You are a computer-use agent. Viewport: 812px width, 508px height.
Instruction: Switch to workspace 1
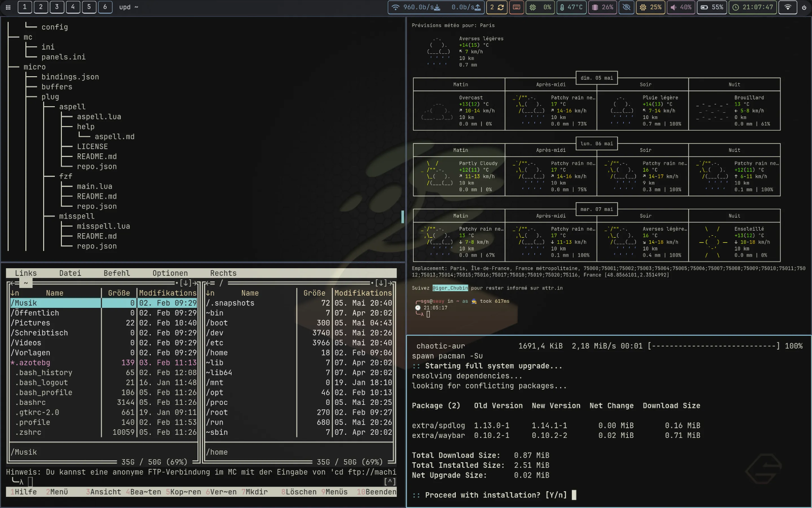24,7
